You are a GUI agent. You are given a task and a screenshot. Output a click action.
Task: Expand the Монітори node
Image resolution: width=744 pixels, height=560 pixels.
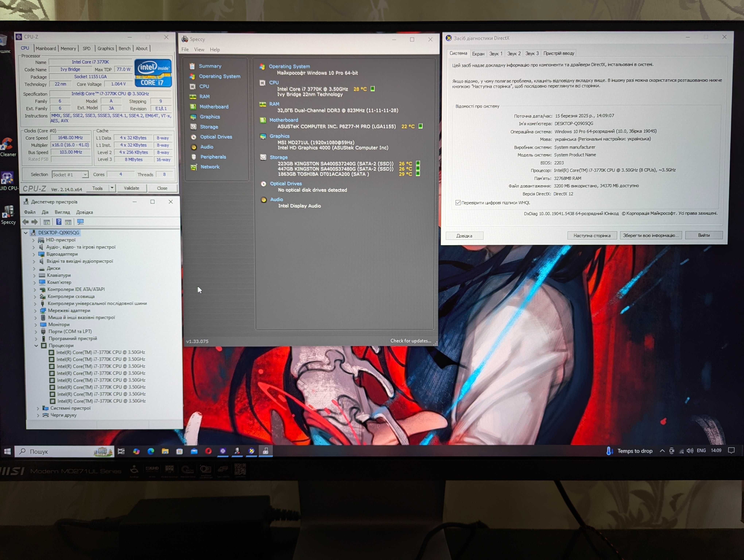(x=36, y=325)
